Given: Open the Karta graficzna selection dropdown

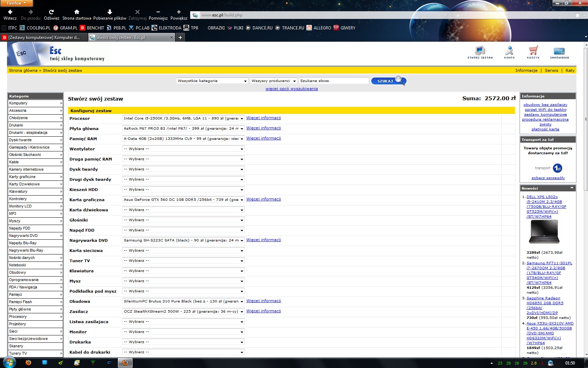Looking at the screenshot, I should point(183,200).
